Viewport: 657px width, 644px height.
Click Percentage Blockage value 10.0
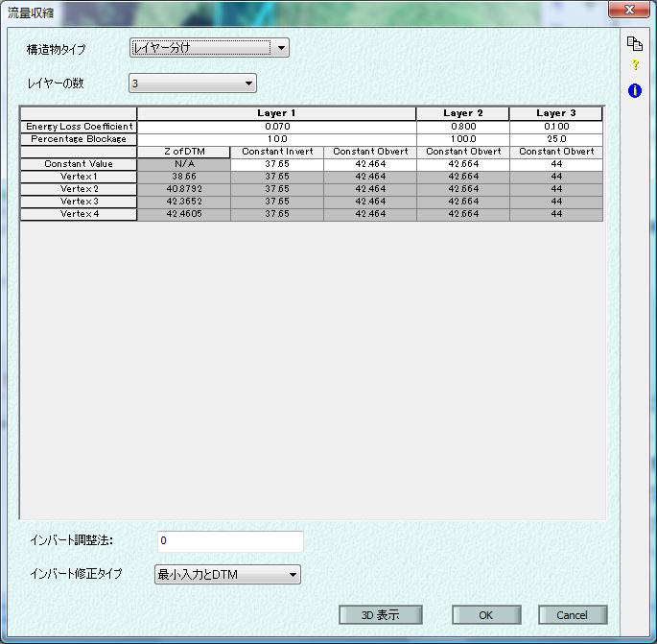pos(276,139)
